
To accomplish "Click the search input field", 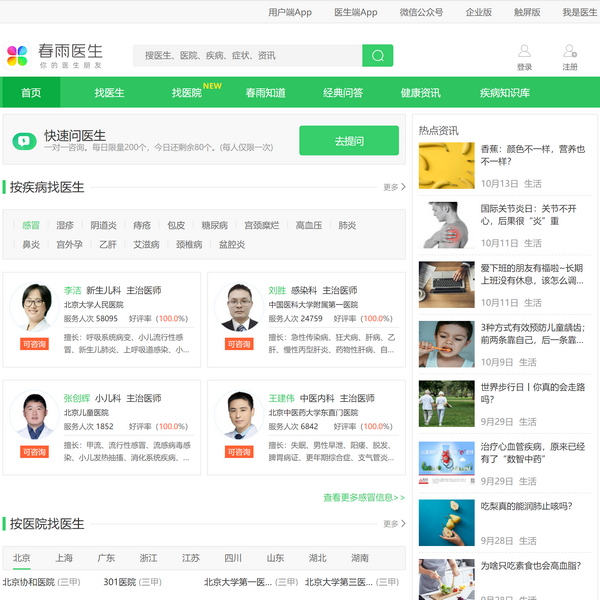I will click(248, 56).
